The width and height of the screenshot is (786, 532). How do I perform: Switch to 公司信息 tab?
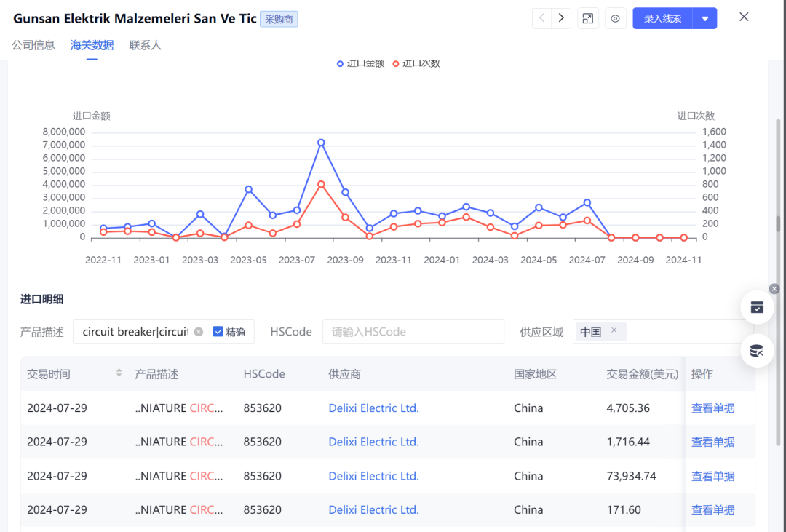click(x=33, y=45)
